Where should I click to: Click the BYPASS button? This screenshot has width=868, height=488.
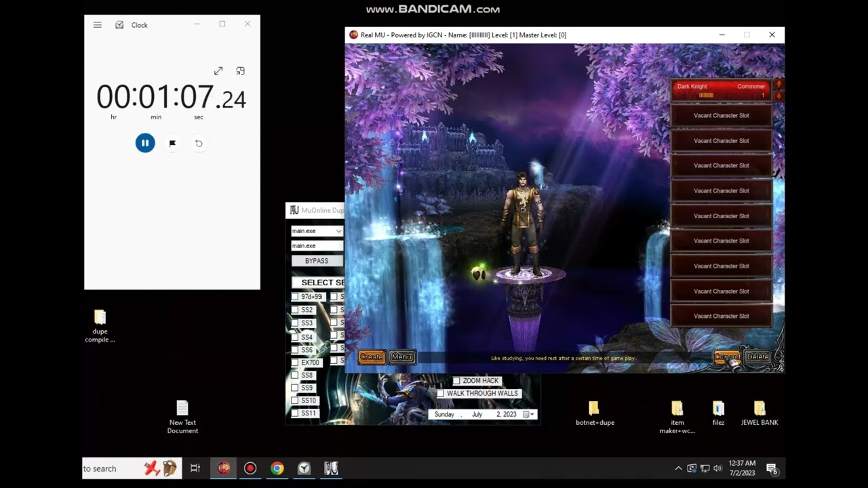click(x=317, y=261)
